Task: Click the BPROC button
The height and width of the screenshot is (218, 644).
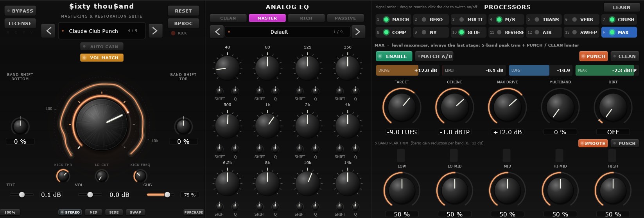Action: pos(183,23)
